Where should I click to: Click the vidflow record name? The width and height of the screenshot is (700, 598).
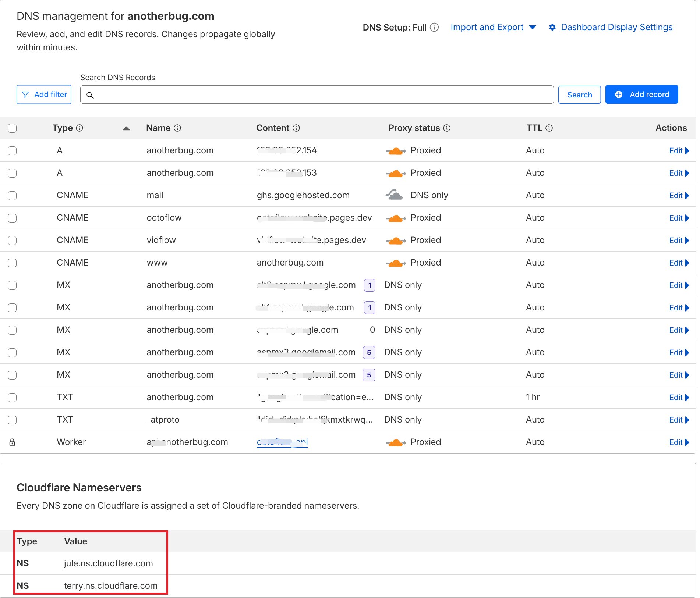(161, 240)
